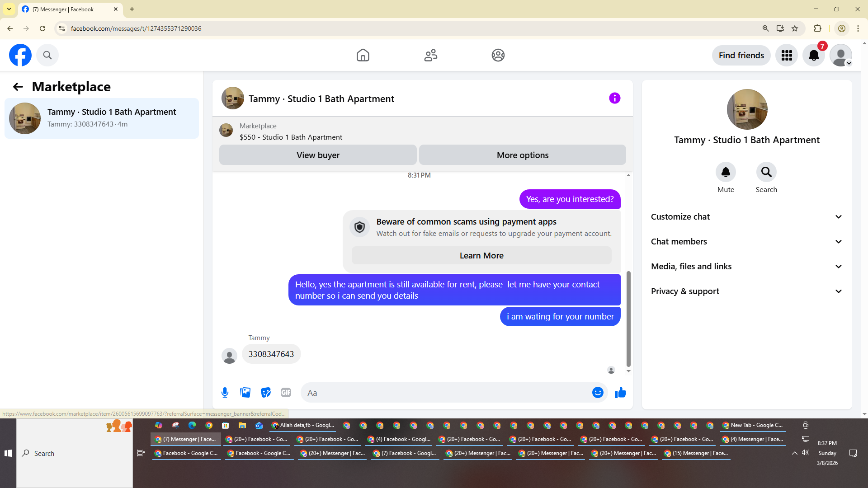This screenshot has height=488, width=868.
Task: Click the voice clip microphone icon
Action: click(225, 393)
